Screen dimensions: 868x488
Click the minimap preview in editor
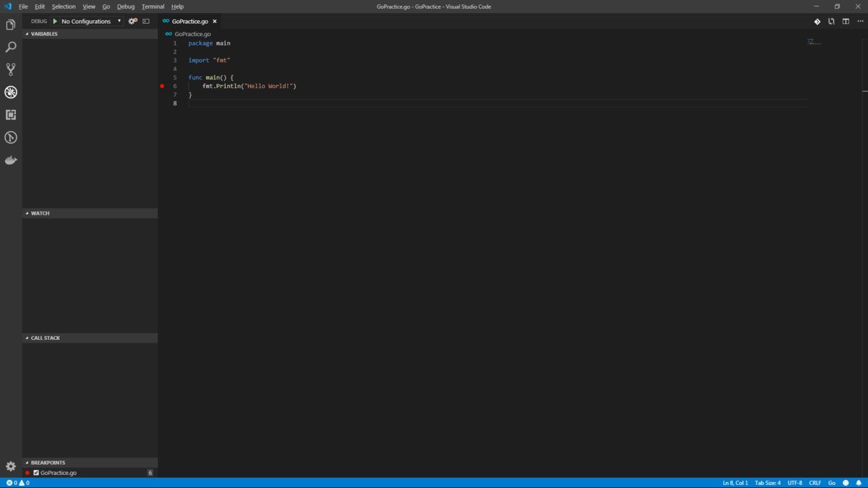click(814, 43)
